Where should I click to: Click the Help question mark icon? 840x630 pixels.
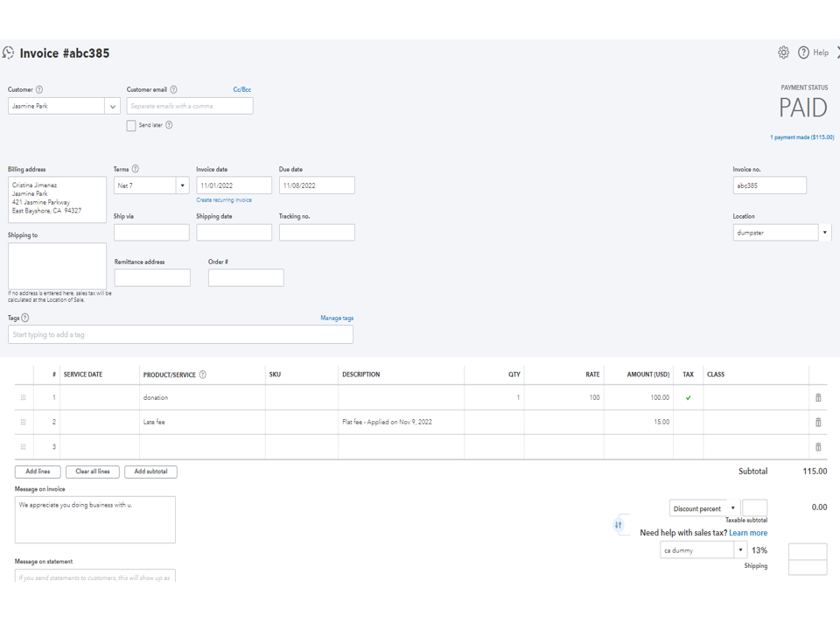[803, 52]
